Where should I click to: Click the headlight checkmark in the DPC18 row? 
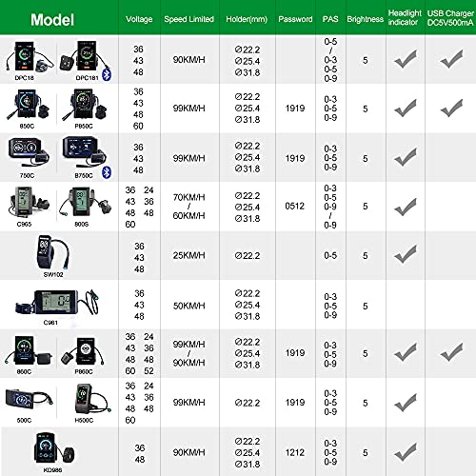406,59
